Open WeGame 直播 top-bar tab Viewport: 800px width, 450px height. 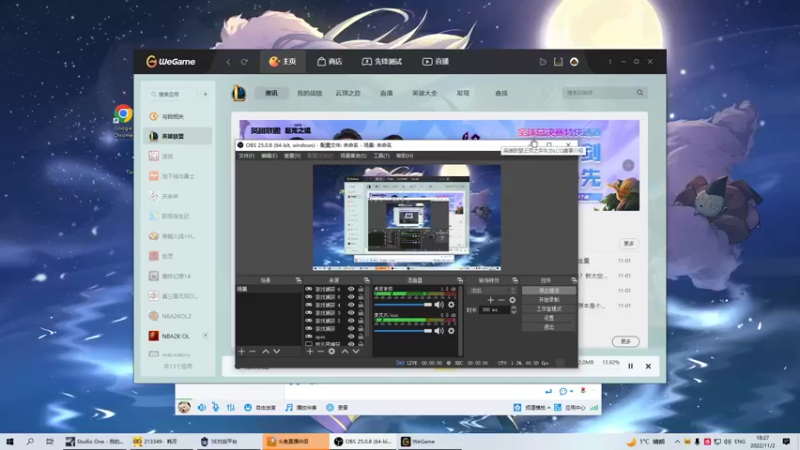tap(435, 62)
